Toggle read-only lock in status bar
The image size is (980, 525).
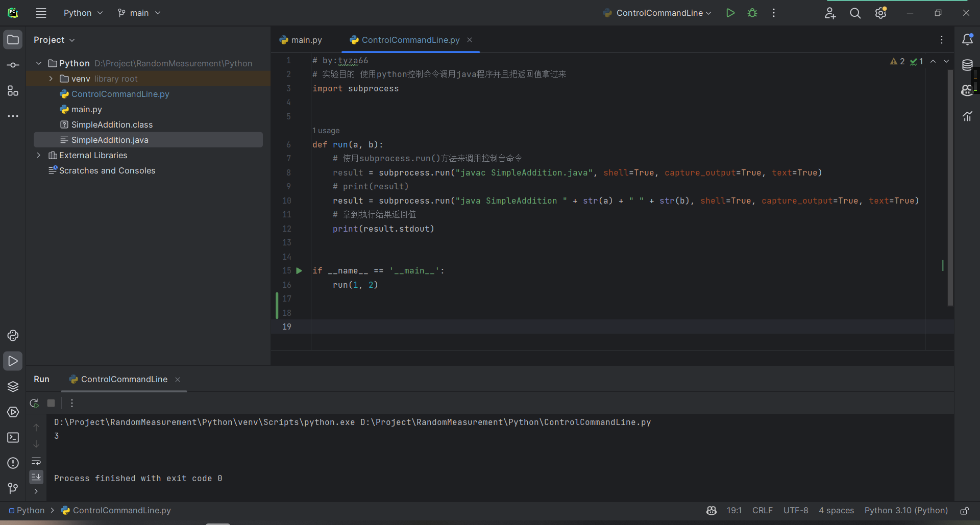[965, 511]
